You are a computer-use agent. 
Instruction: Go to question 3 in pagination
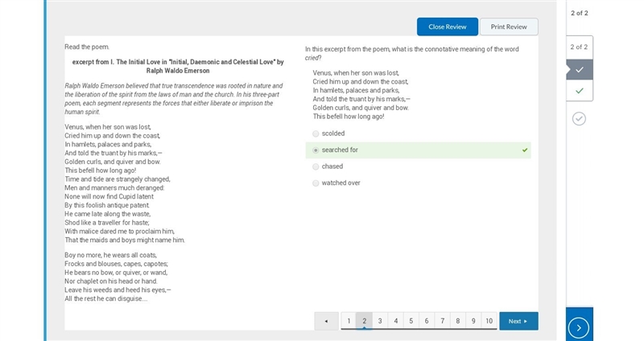(380, 321)
